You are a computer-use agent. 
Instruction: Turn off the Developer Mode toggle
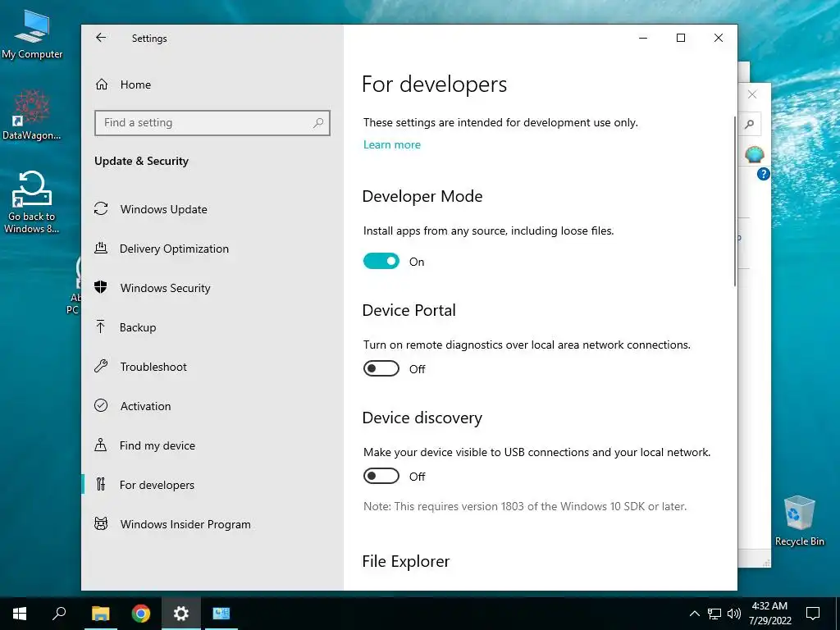point(381,261)
